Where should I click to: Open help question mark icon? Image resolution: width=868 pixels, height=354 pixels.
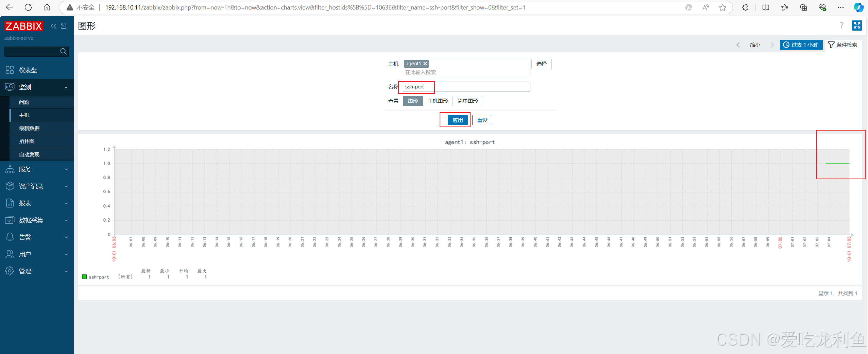pos(841,26)
